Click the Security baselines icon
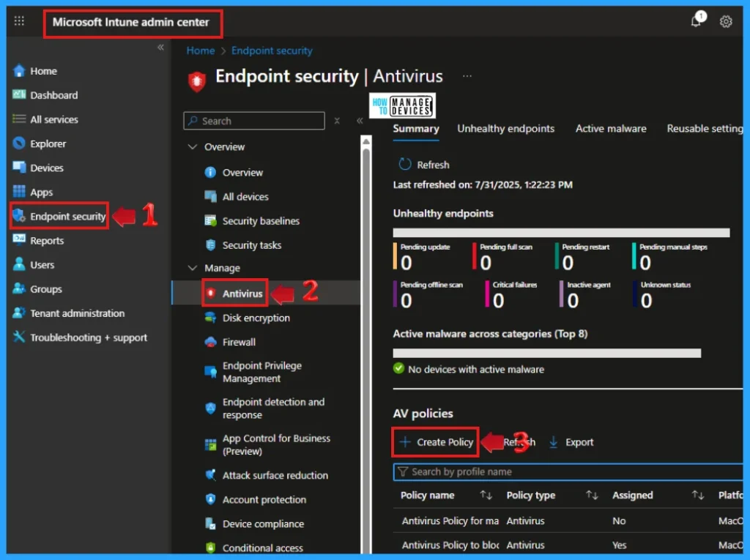Viewport: 750px width, 560px height. point(210,220)
